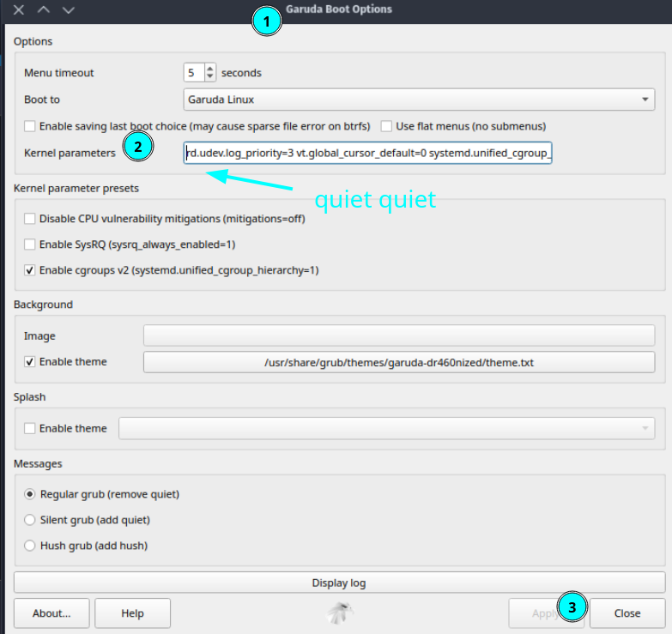Click the "Kernel parameter presets" heading
The width and height of the screenshot is (672, 634).
76,189
